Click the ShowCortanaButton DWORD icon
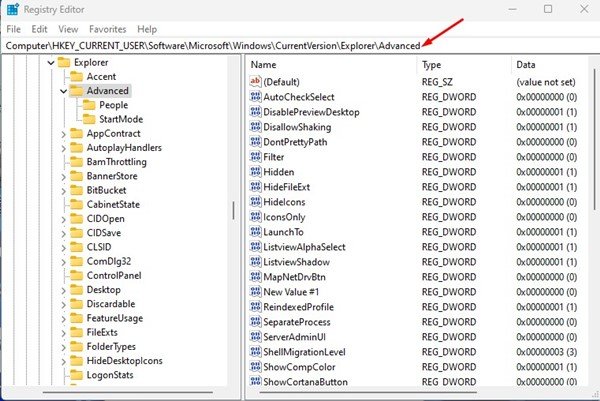 click(255, 381)
